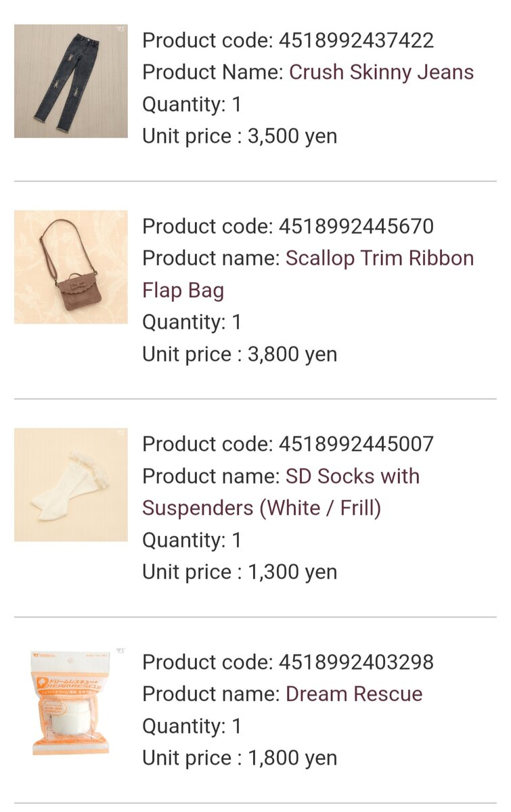Click the white frill socks thumbnail

[70, 484]
